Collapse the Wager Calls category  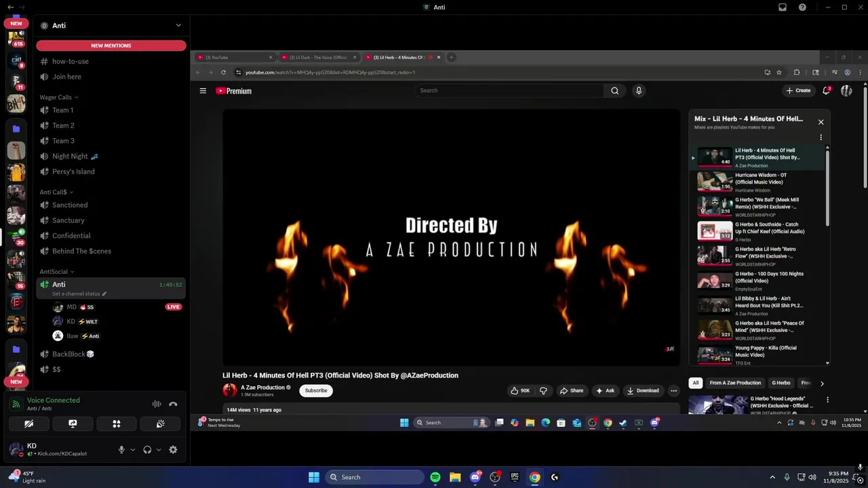(x=58, y=97)
